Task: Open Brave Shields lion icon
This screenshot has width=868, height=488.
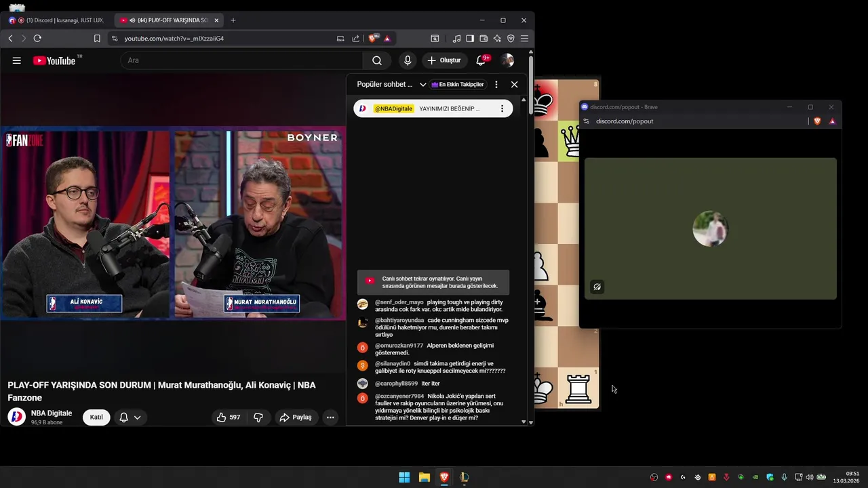Action: click(372, 39)
